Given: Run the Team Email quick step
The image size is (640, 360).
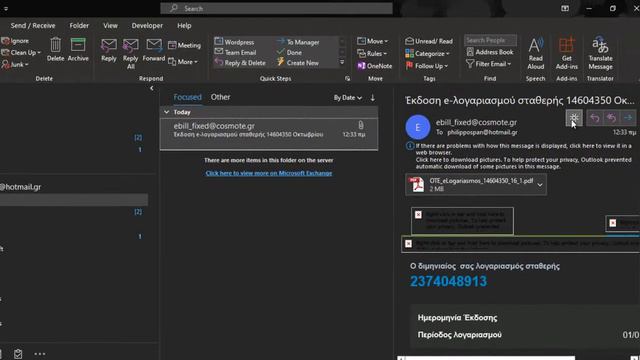Looking at the screenshot, I should (236, 52).
